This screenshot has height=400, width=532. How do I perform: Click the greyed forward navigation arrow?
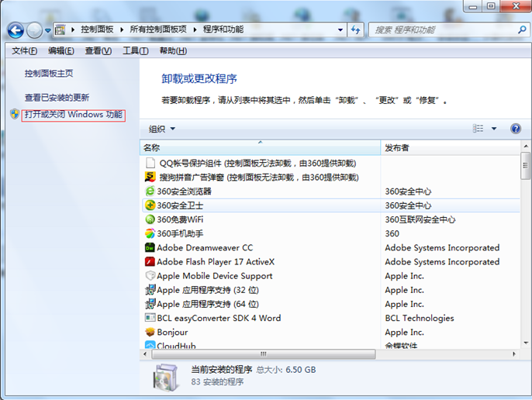click(x=34, y=30)
